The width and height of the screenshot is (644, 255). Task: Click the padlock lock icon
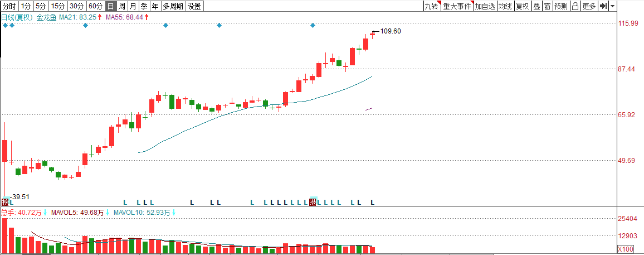click(575, 6)
